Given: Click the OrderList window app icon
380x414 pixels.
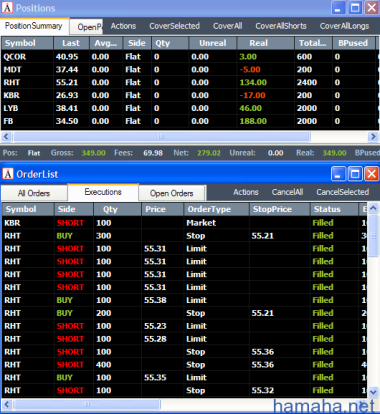Looking at the screenshot, I should pos(8,174).
